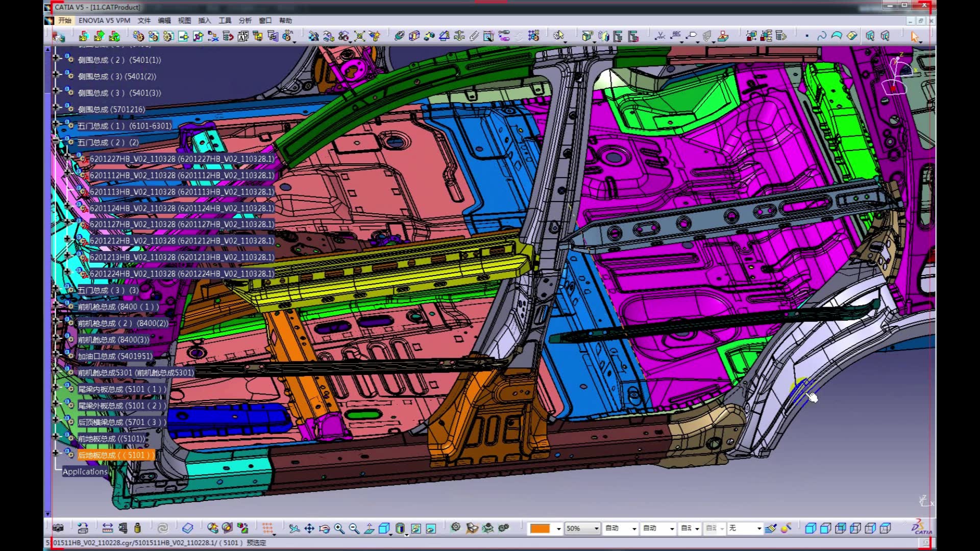This screenshot has height=551, width=980.
Task: Select the Measure Between tool
Action: [x=107, y=529]
